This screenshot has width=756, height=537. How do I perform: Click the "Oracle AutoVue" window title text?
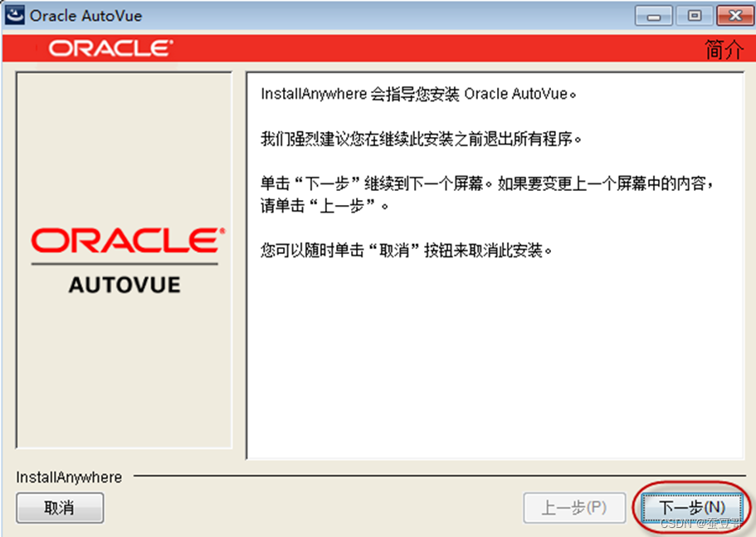point(85,16)
